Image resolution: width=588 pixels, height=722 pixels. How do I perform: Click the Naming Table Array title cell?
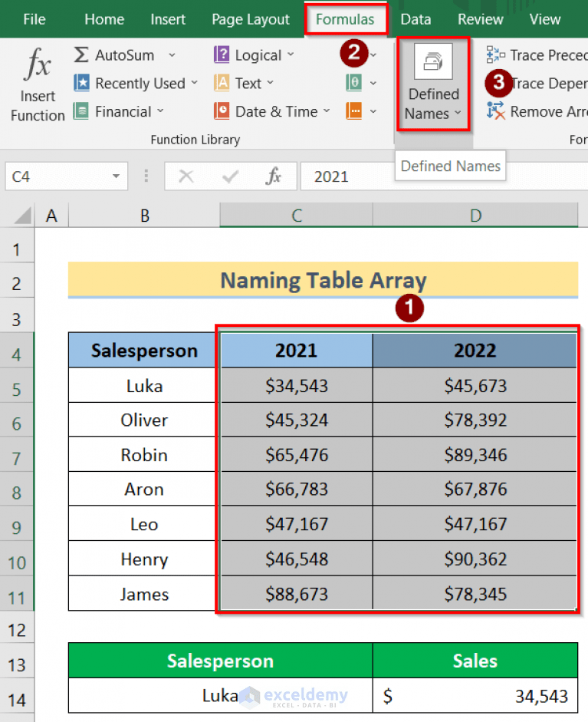(x=323, y=280)
